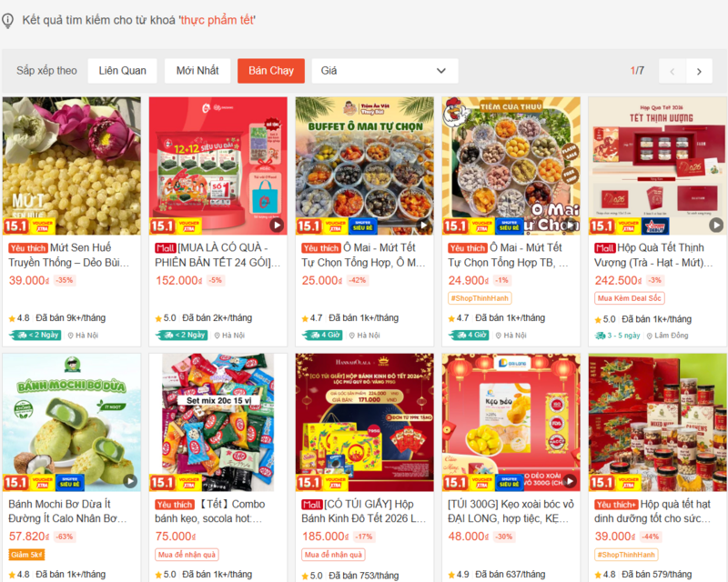Expand price options with the Giá chevron

pos(441,71)
